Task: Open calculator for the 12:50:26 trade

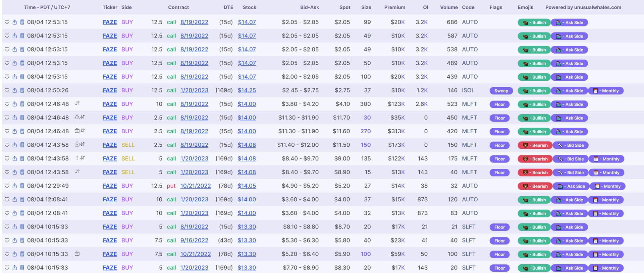Action: click(22, 90)
